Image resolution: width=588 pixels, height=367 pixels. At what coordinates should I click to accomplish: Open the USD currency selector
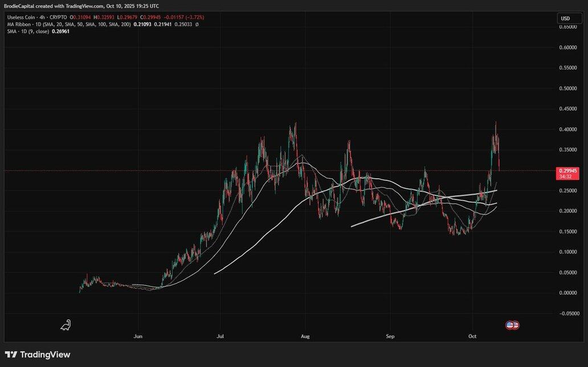565,18
